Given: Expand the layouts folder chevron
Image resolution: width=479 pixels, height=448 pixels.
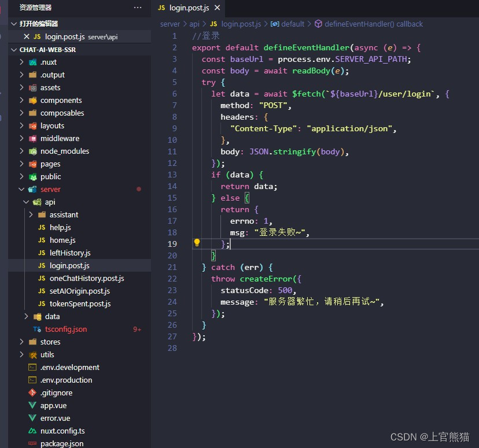Looking at the screenshot, I should point(21,126).
